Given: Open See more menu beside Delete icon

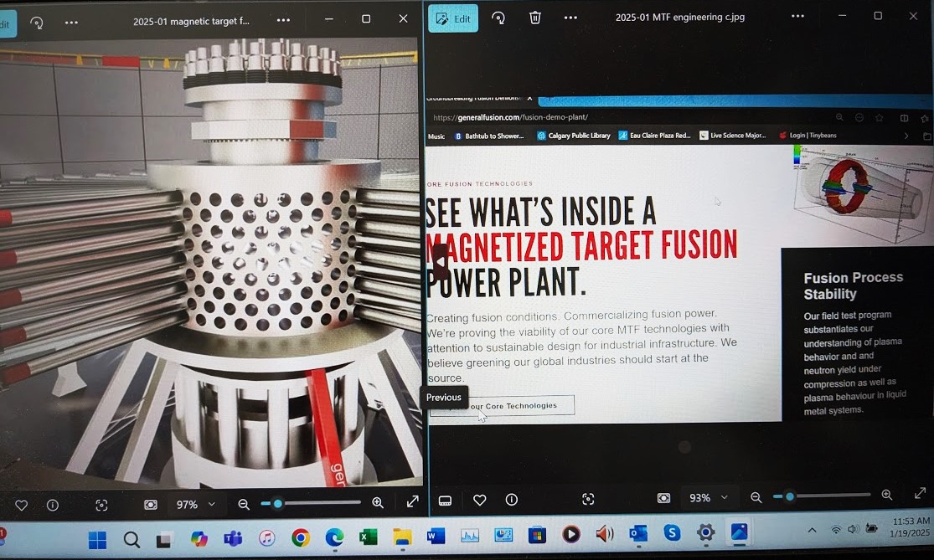Looking at the screenshot, I should (570, 18).
